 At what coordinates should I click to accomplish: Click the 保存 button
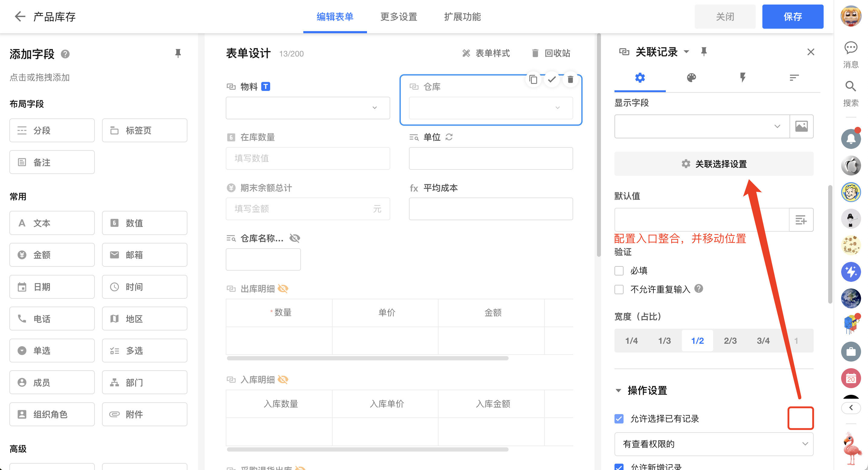tap(792, 17)
